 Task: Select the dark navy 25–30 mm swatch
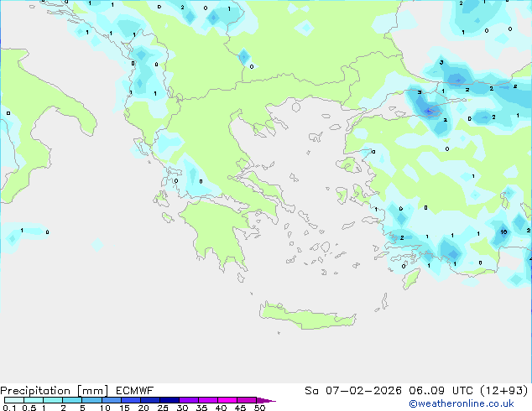point(169,400)
